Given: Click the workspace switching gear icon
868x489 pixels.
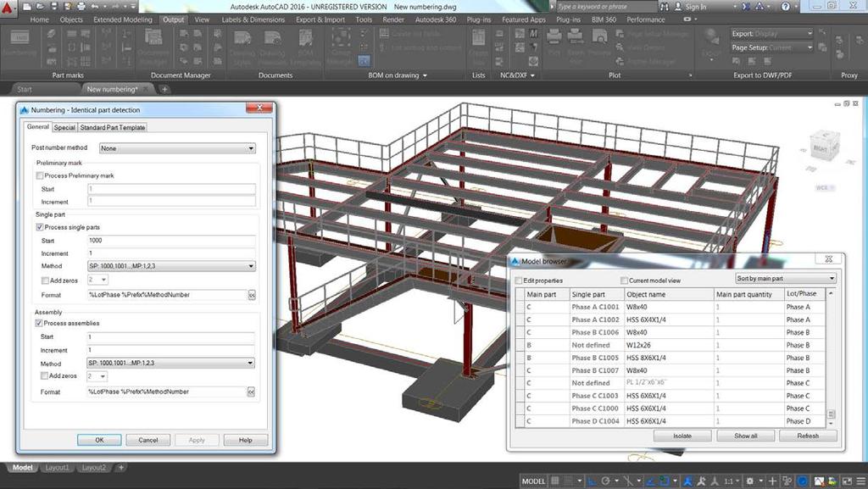Looking at the screenshot, I should point(750,481).
